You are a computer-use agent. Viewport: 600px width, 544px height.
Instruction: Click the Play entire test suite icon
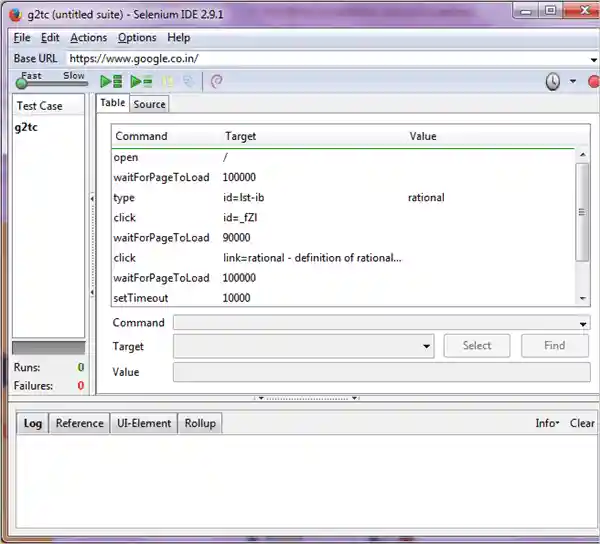(111, 81)
